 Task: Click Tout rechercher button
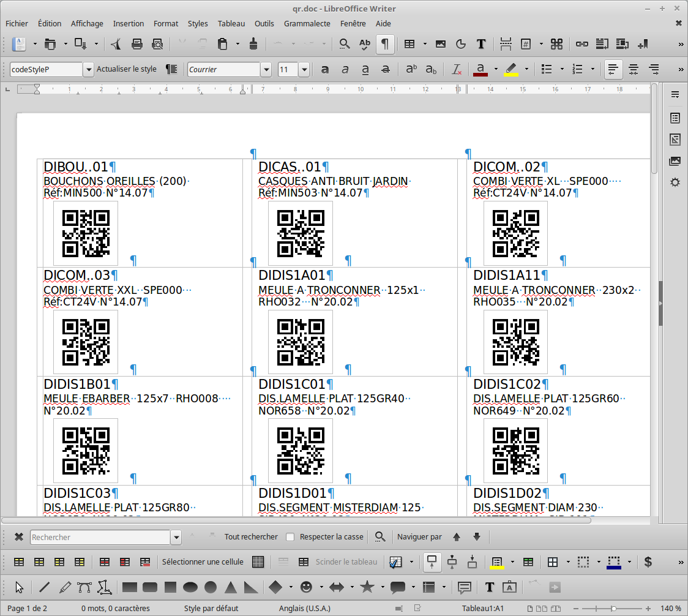pyautogui.click(x=251, y=536)
